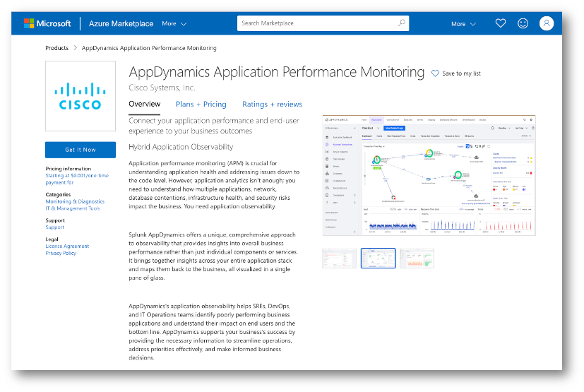Click the feedback smiley icon
The width and height of the screenshot is (584, 392).
523,23
